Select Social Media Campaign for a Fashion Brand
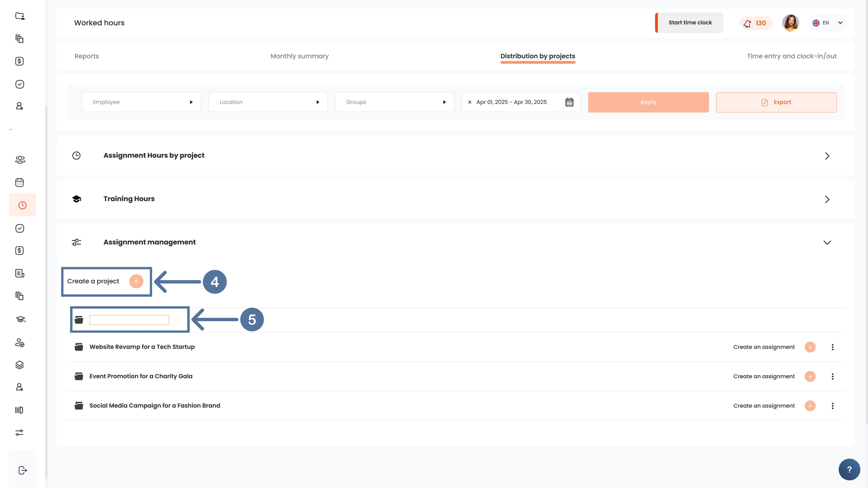The image size is (868, 488). coord(155,406)
